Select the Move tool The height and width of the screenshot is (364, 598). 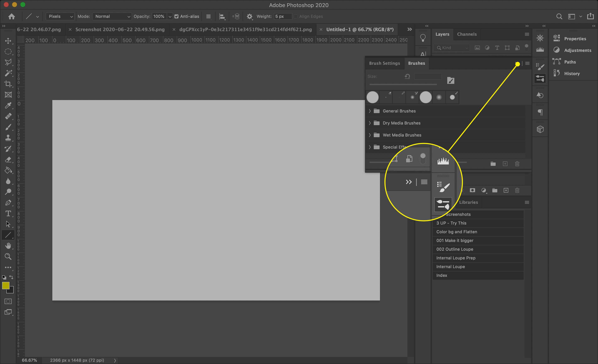(8, 41)
